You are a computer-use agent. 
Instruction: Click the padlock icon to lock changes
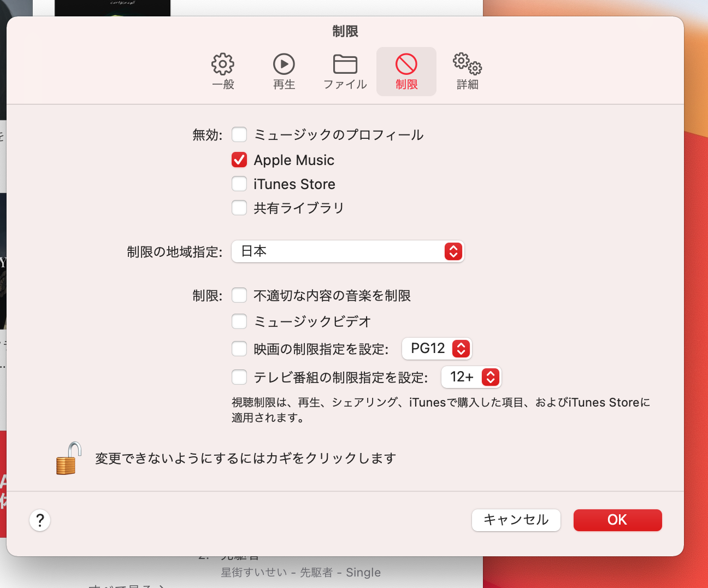coord(69,458)
